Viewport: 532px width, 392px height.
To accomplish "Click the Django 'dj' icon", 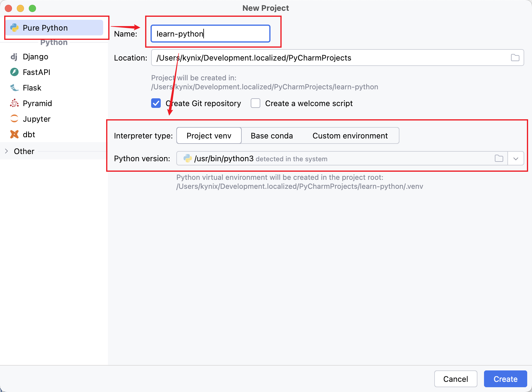I will tap(14, 57).
